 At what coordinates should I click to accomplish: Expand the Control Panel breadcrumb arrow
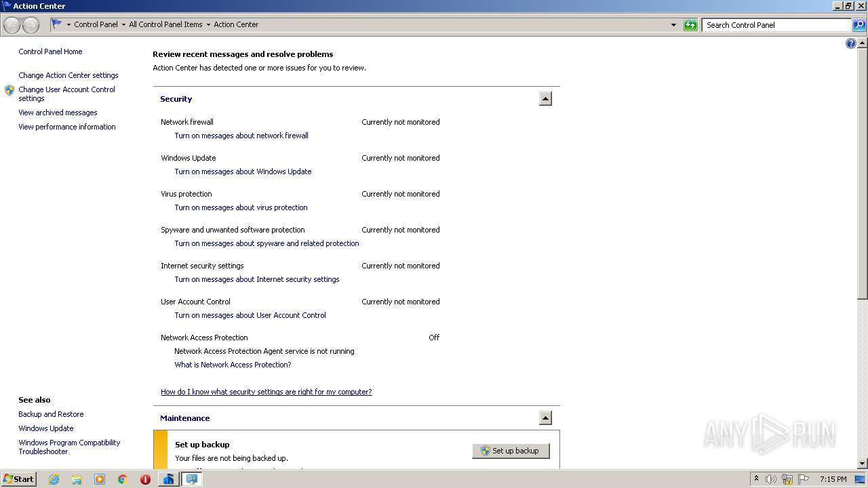pos(123,24)
